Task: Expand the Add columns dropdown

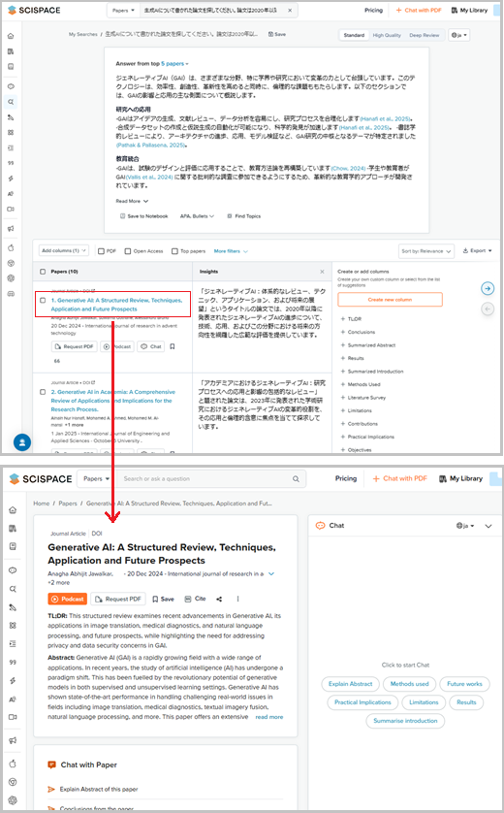Action: 64,250
